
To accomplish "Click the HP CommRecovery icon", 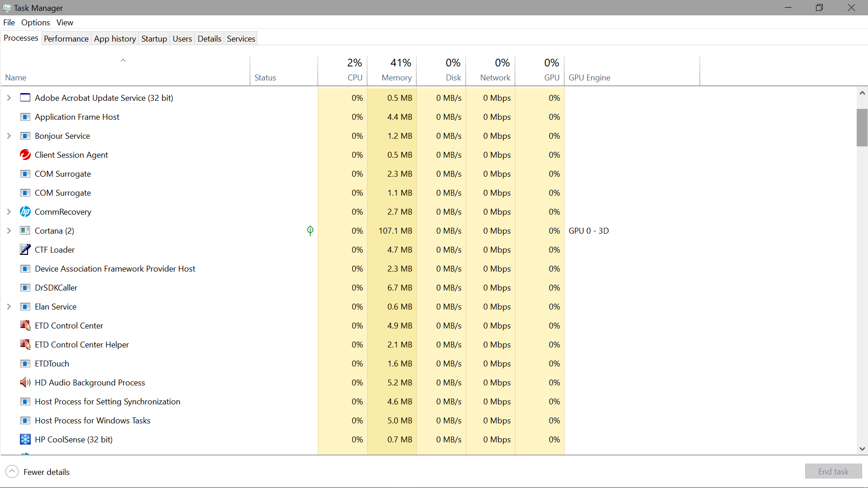I will pyautogui.click(x=25, y=211).
